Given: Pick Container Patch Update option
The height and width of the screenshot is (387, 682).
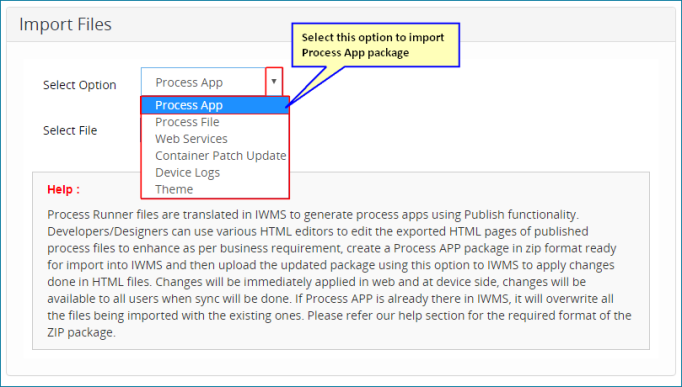Looking at the screenshot, I should 215,156.
